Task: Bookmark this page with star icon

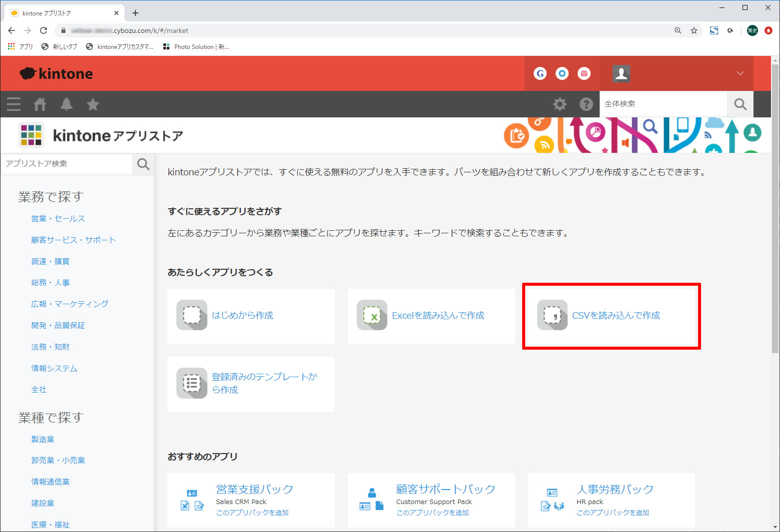Action: [x=694, y=30]
